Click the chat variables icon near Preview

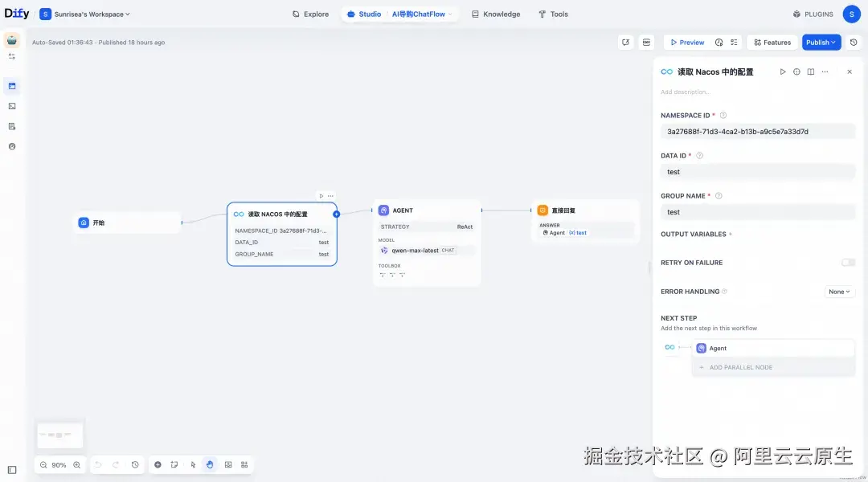click(625, 42)
